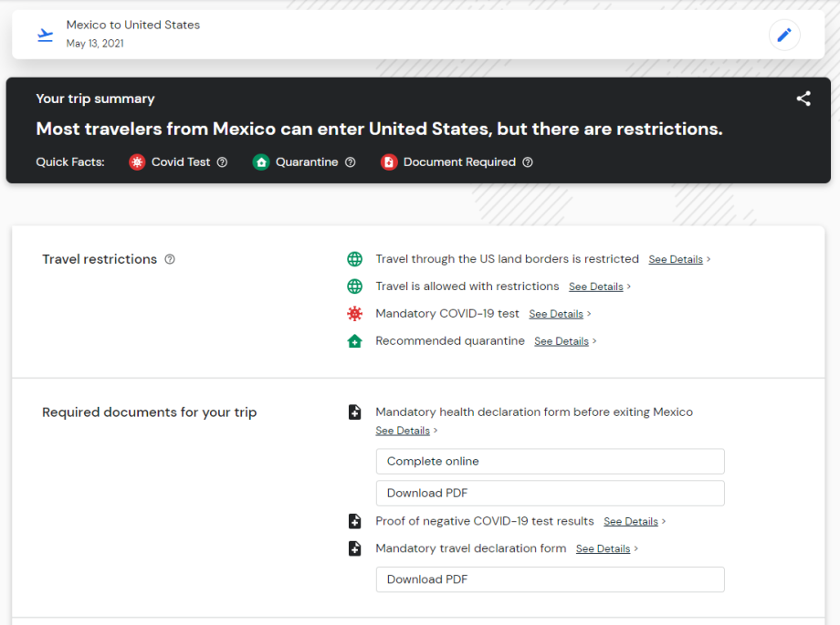Image resolution: width=840 pixels, height=625 pixels.
Task: Click the green Quarantine house icon
Action: pos(261,162)
